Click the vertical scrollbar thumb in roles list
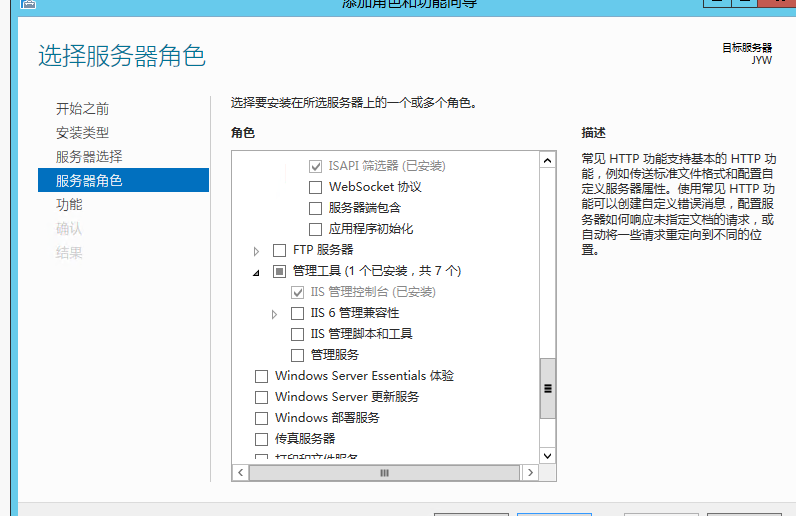 [547, 390]
